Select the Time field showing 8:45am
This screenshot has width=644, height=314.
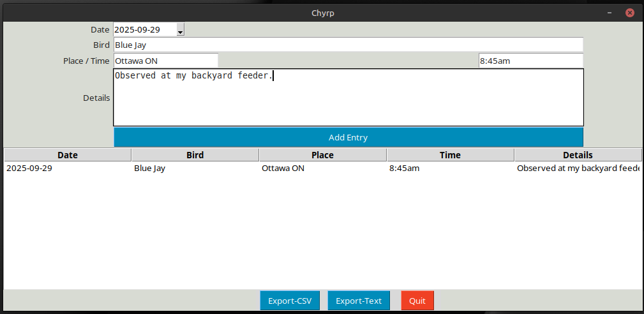tap(530, 61)
